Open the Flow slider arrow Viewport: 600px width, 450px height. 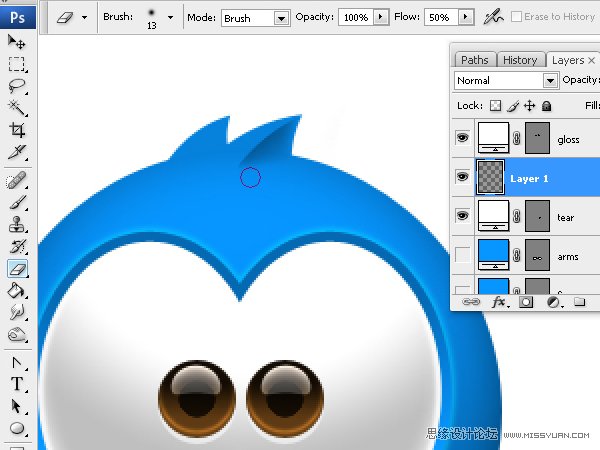coord(466,17)
